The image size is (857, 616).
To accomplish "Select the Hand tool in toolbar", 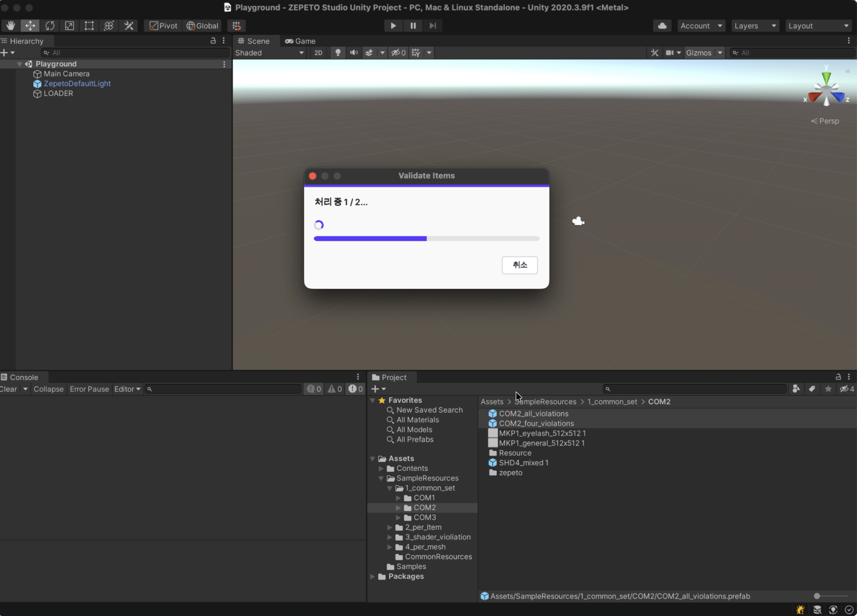I will 10,26.
